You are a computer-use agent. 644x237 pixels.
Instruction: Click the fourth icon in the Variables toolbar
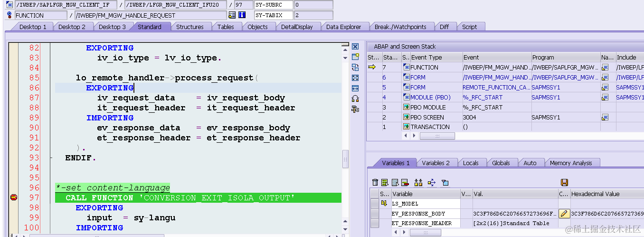pyautogui.click(x=405, y=182)
